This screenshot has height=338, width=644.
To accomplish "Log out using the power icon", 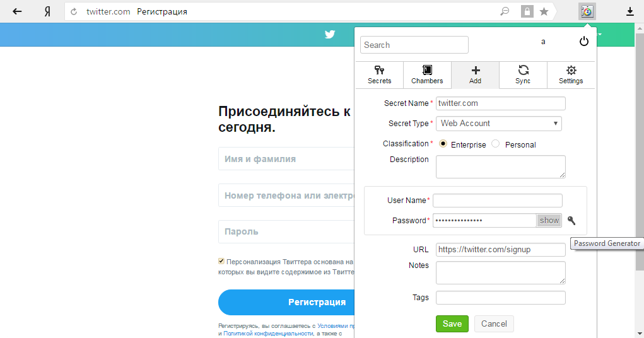I will click(583, 41).
